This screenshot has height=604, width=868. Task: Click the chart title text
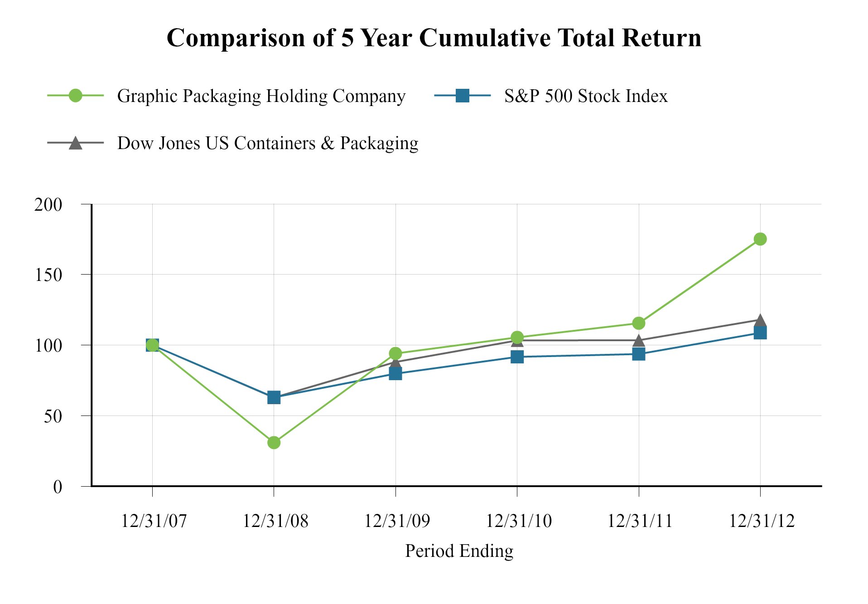[434, 38]
